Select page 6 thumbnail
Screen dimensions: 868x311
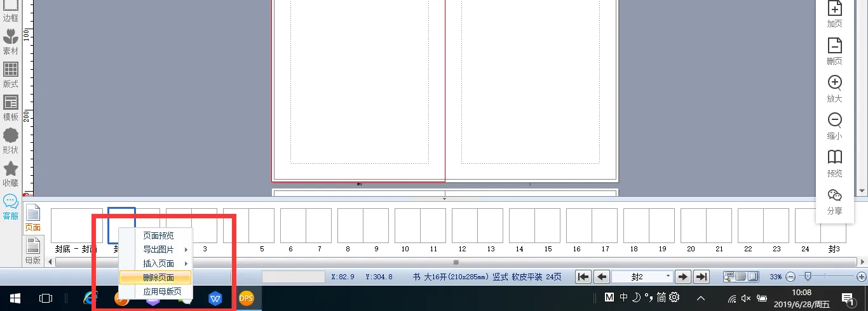(x=293, y=226)
